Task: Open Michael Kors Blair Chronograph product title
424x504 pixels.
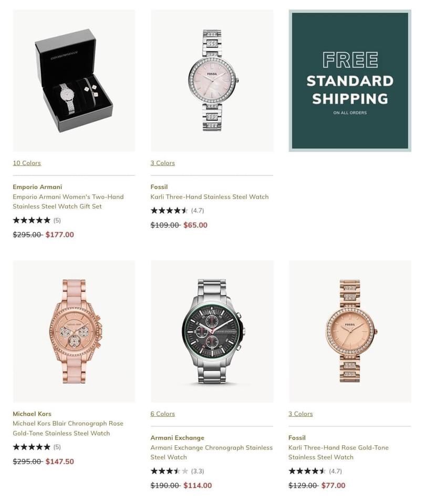Action: [68, 428]
